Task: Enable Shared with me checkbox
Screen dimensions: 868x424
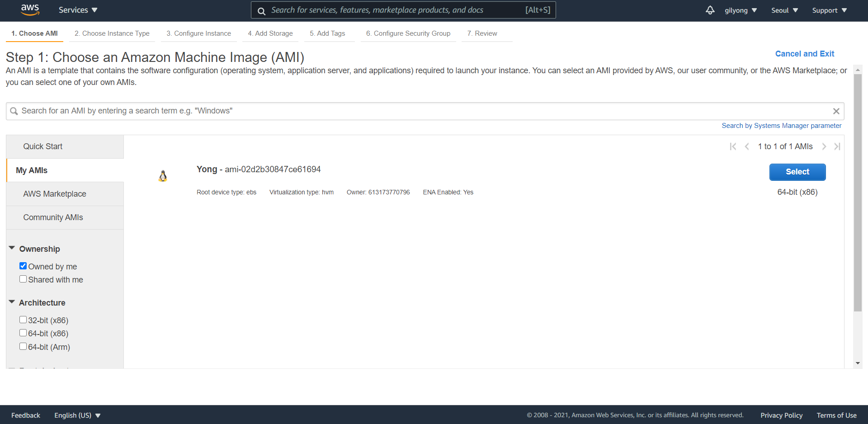Action: (x=23, y=279)
